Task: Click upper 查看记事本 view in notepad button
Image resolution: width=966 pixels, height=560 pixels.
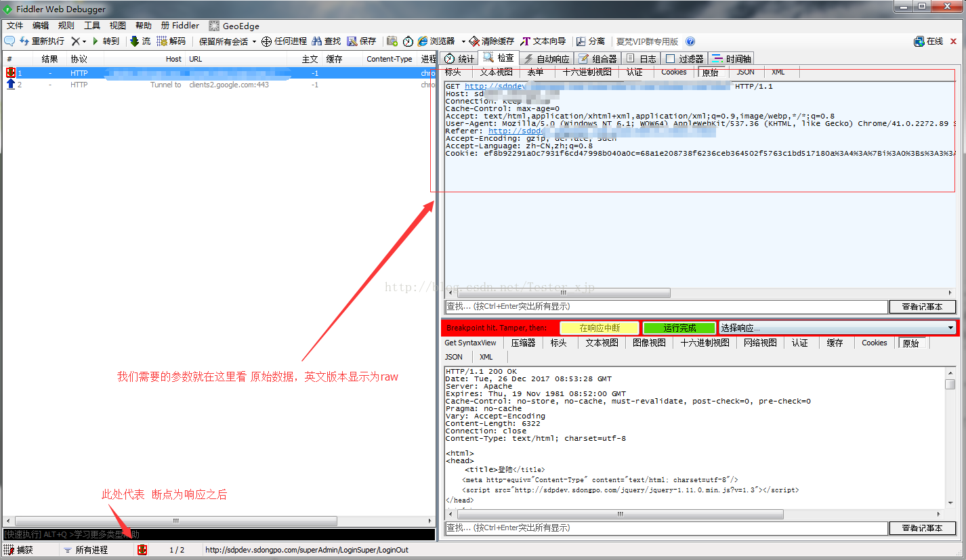Action: point(923,307)
